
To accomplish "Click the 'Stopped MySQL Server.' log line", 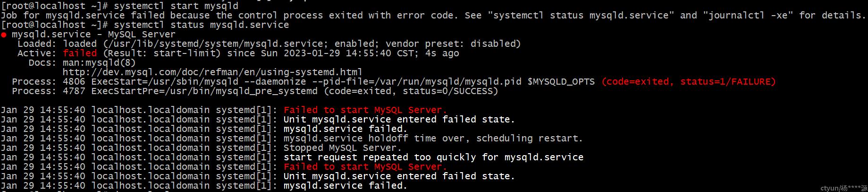I will (x=343, y=148).
